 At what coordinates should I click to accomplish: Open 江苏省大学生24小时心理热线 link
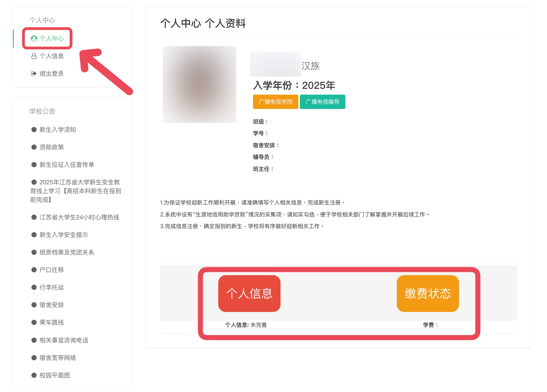pyautogui.click(x=79, y=217)
